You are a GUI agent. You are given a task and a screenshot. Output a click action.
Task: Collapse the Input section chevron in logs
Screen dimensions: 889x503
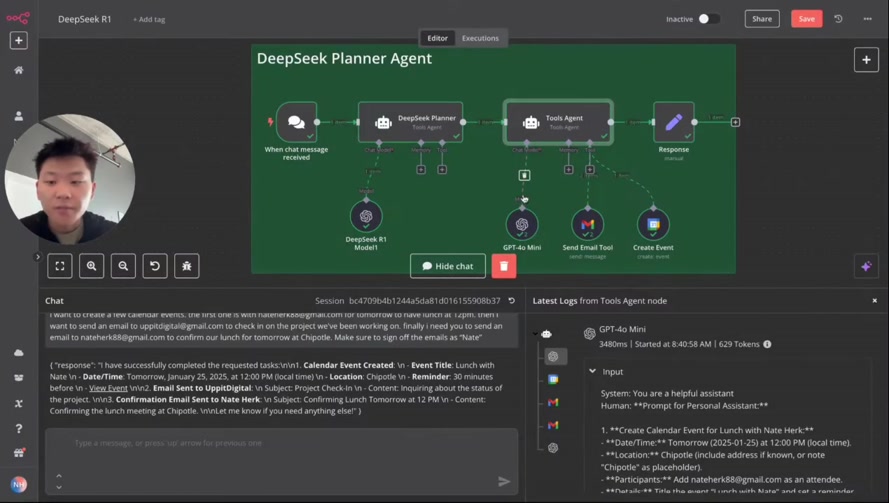pos(592,371)
